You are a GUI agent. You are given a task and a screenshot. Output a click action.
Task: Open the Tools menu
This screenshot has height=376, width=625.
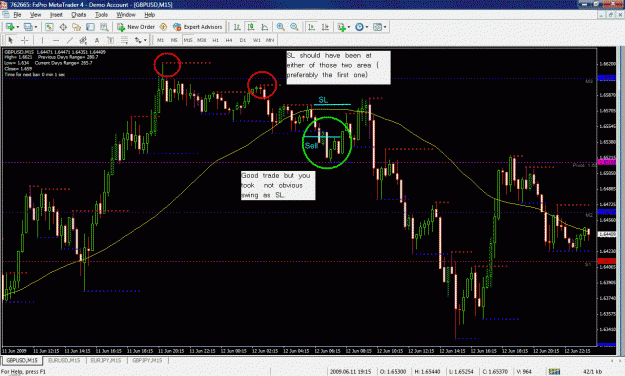(x=101, y=15)
